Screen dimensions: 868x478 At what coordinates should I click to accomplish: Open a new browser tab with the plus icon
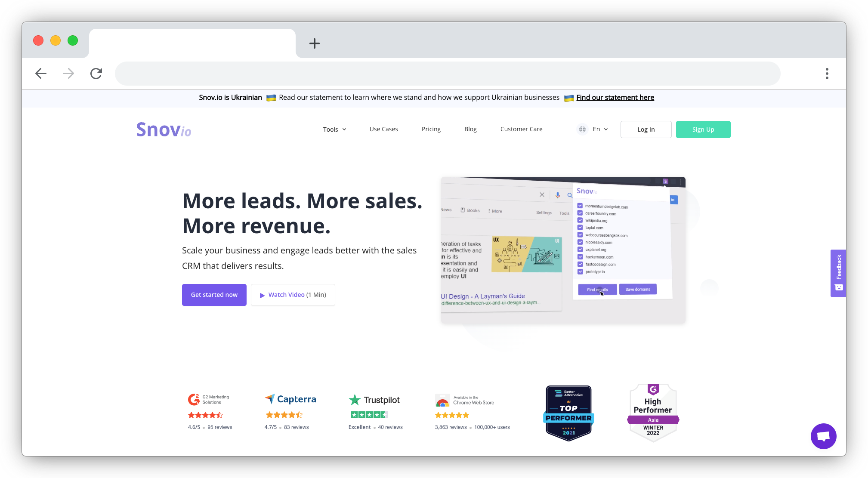point(315,43)
